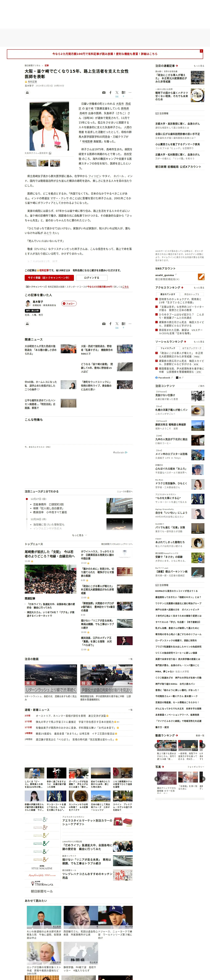Select the フェイスブック social ranking tab
210x980 pixels.
click(x=168, y=348)
